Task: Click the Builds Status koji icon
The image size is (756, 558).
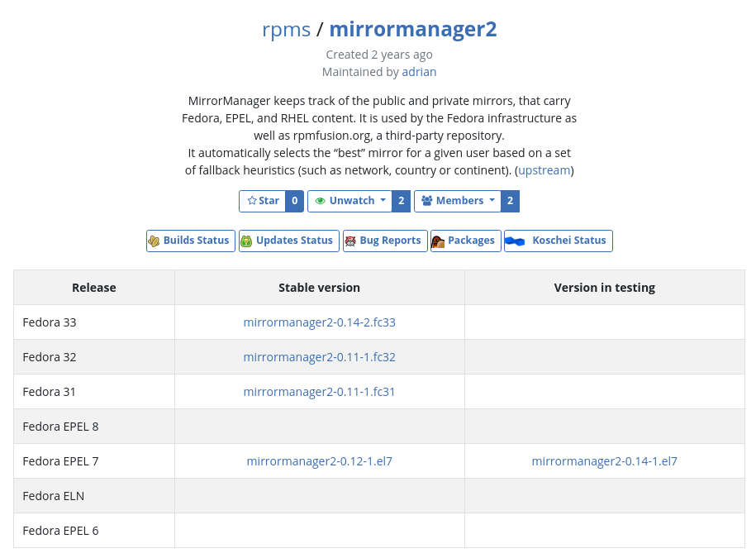Action: pyautogui.click(x=154, y=241)
